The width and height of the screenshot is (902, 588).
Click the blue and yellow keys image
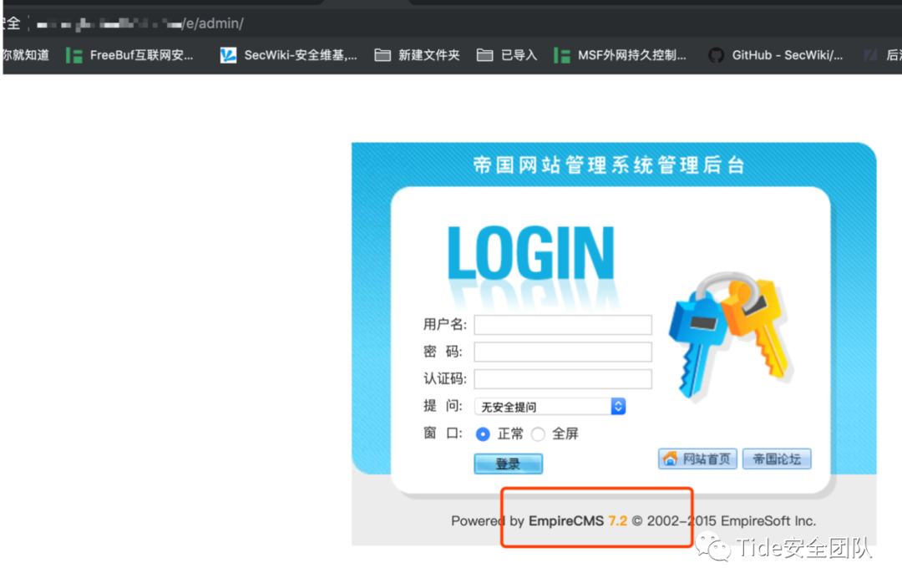coord(731,336)
